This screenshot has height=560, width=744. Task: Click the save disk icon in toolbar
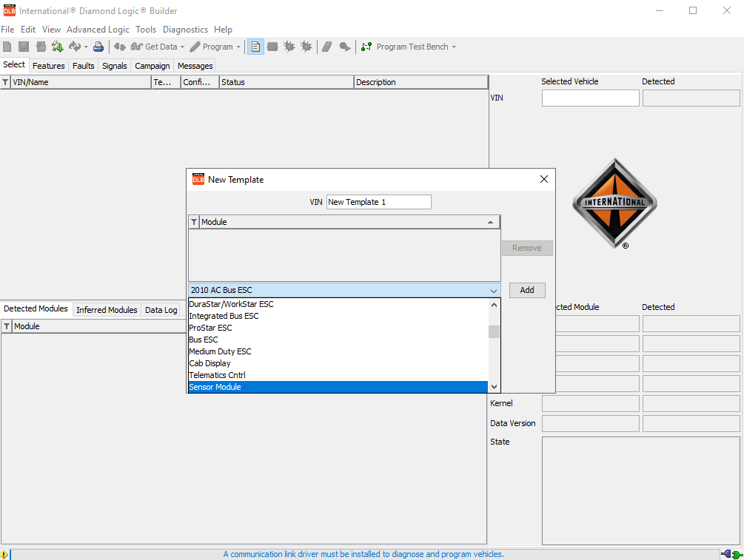coord(24,47)
